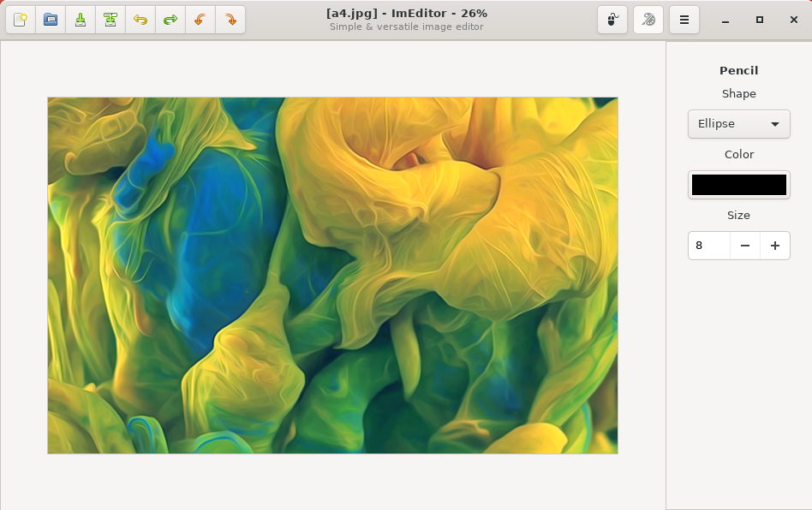This screenshot has height=510, width=812.
Task: Click the Save As icon
Action: [x=110, y=20]
